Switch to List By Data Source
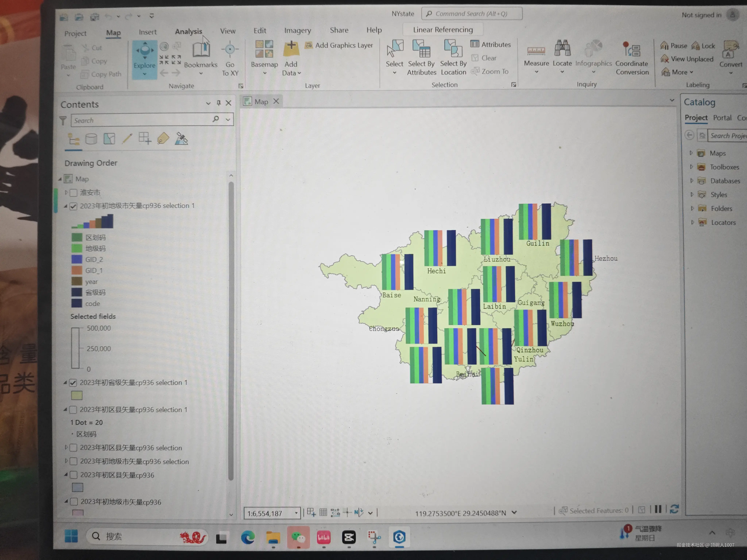 [x=91, y=139]
